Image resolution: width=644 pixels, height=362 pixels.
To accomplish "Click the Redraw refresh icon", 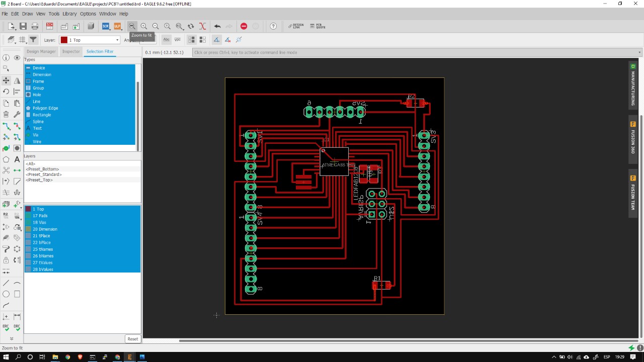I will tap(191, 26).
